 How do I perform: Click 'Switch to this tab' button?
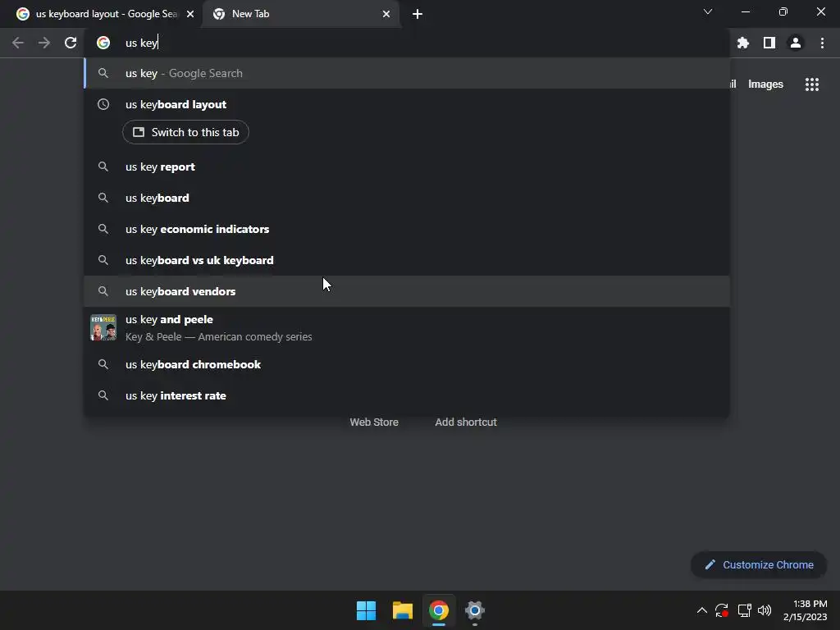tap(185, 132)
